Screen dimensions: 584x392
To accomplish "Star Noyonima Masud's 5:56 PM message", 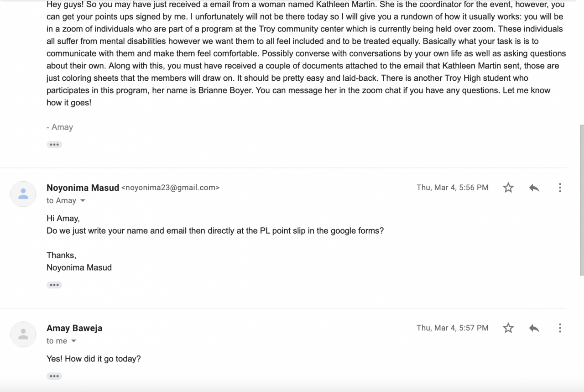I will 508,188.
